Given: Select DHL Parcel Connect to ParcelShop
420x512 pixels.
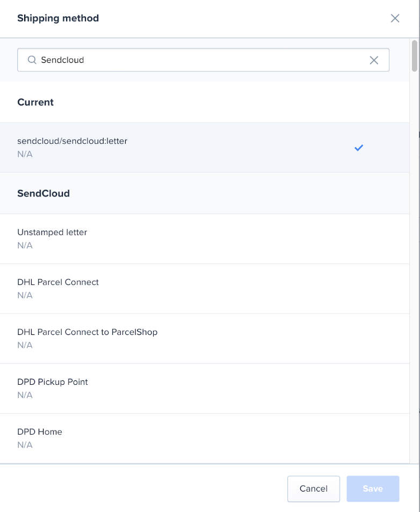Looking at the screenshot, I should [205, 339].
